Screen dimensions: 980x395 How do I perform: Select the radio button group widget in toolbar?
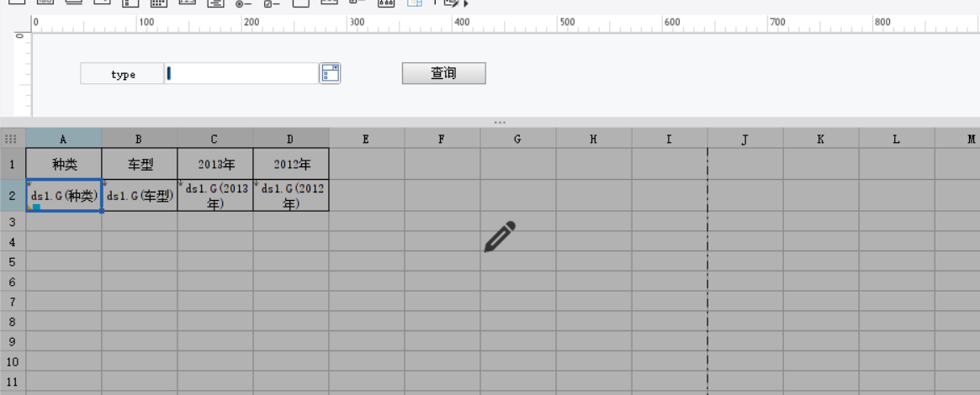(244, 3)
